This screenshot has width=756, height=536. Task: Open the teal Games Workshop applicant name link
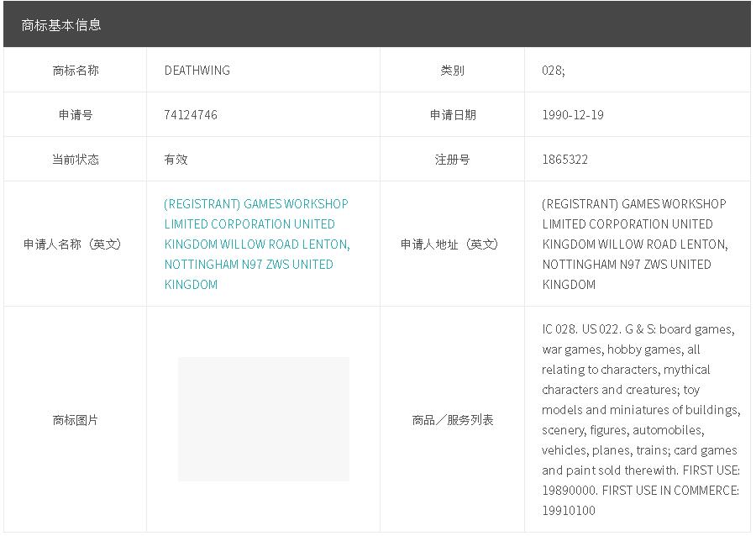click(256, 244)
